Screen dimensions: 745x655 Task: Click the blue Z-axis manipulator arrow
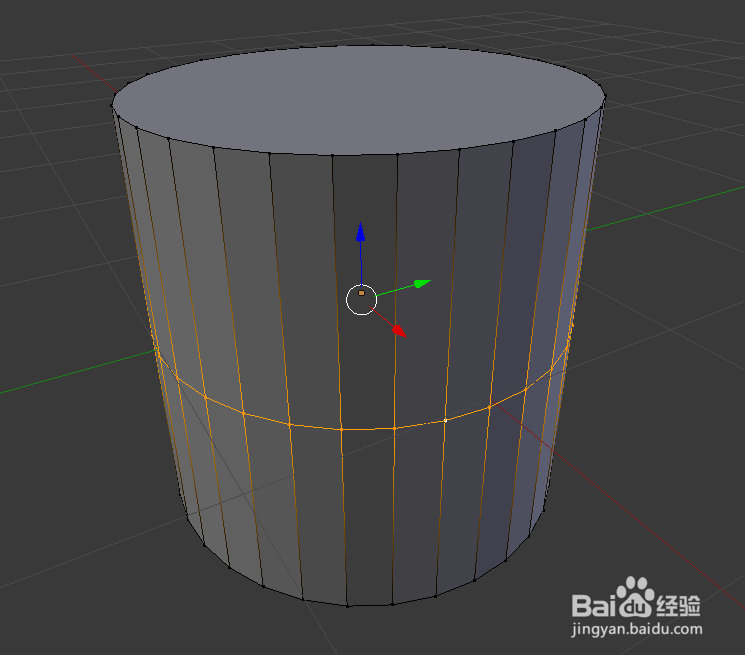tap(361, 232)
